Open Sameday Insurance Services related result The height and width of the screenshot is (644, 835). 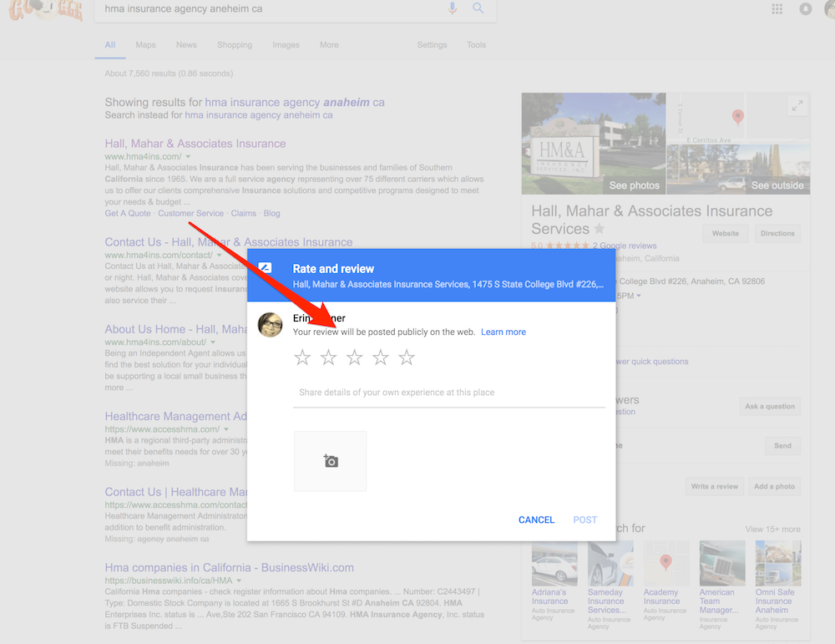pos(610,585)
